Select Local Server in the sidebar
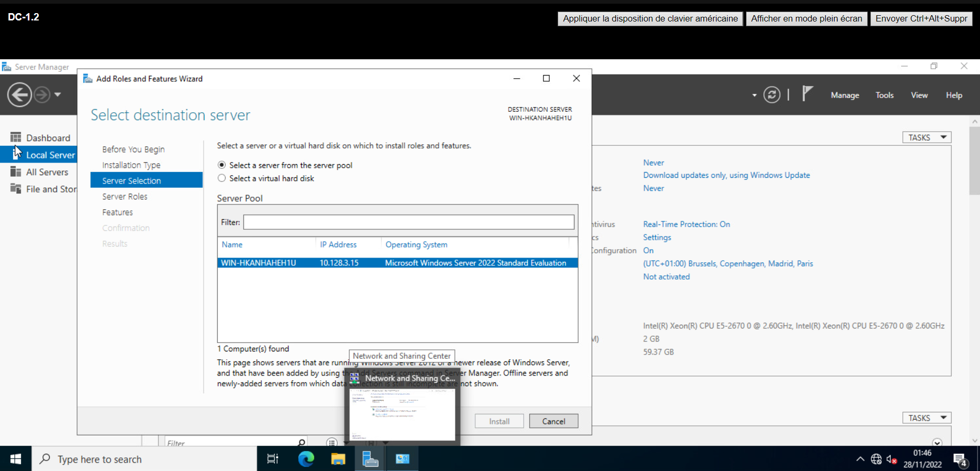Screen dimensions: 980x471 click(x=38, y=155)
